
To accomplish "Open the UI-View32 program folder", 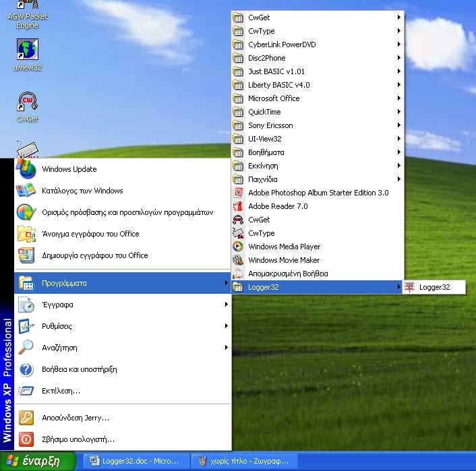I will tap(318, 139).
